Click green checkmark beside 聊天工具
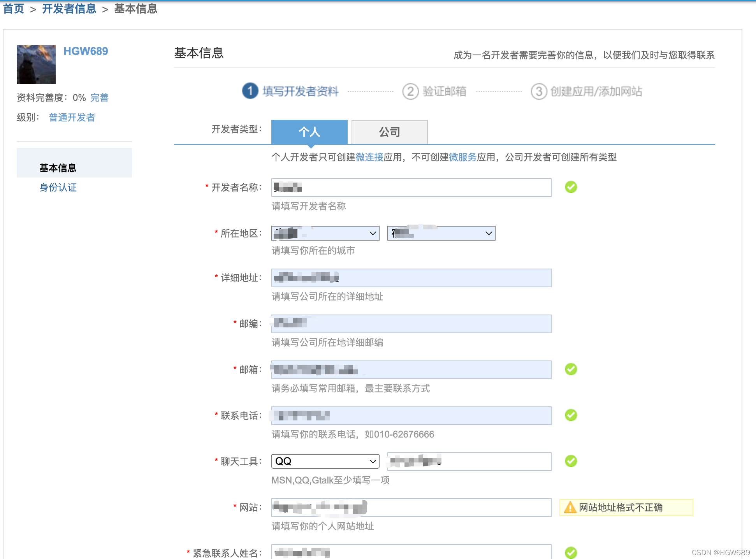The width and height of the screenshot is (756, 559). coord(571,461)
